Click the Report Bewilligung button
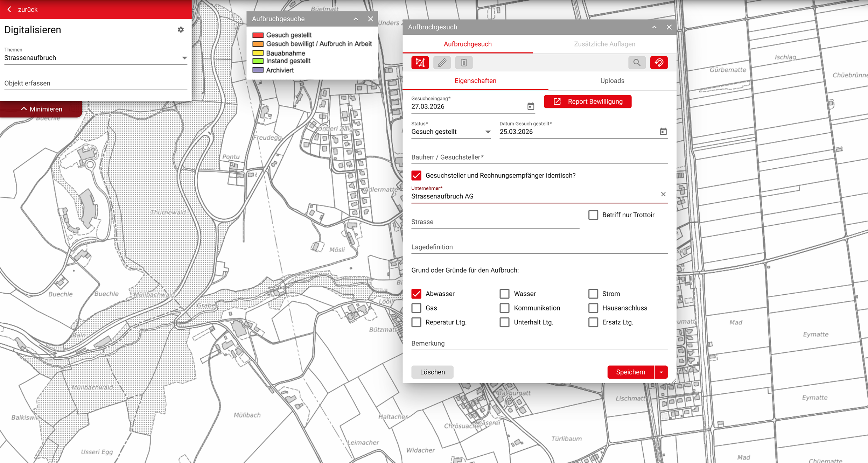Viewport: 868px width, 463px height. (588, 101)
